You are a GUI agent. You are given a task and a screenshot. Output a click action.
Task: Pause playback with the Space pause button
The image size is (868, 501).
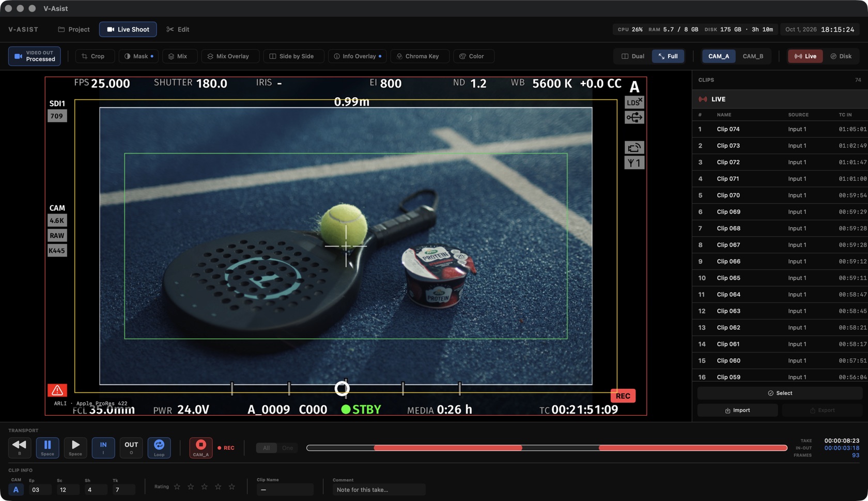pos(48,447)
